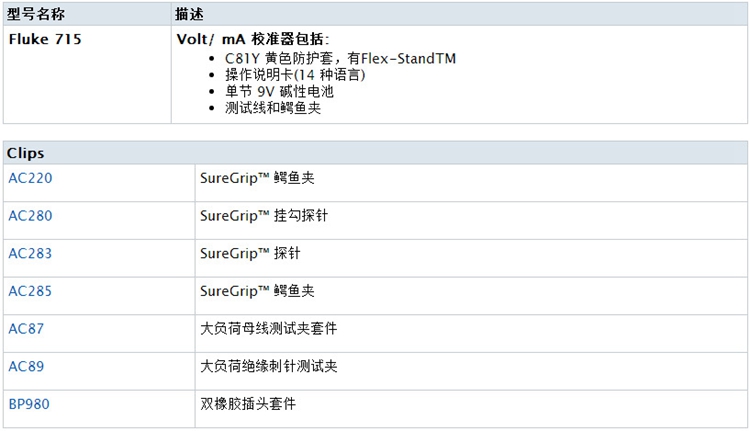
Task: Click the 型号名称 column header
Action: (36, 14)
